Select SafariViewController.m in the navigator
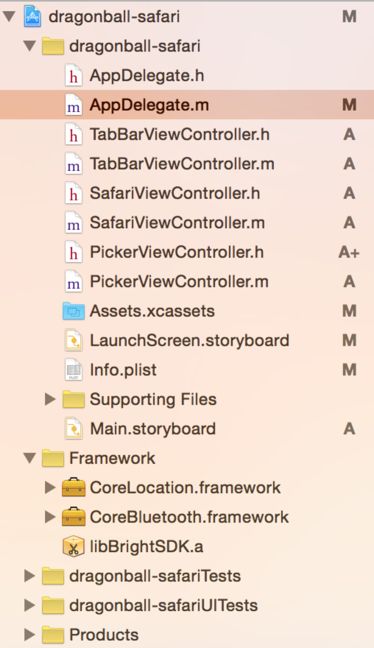 pyautogui.click(x=187, y=223)
